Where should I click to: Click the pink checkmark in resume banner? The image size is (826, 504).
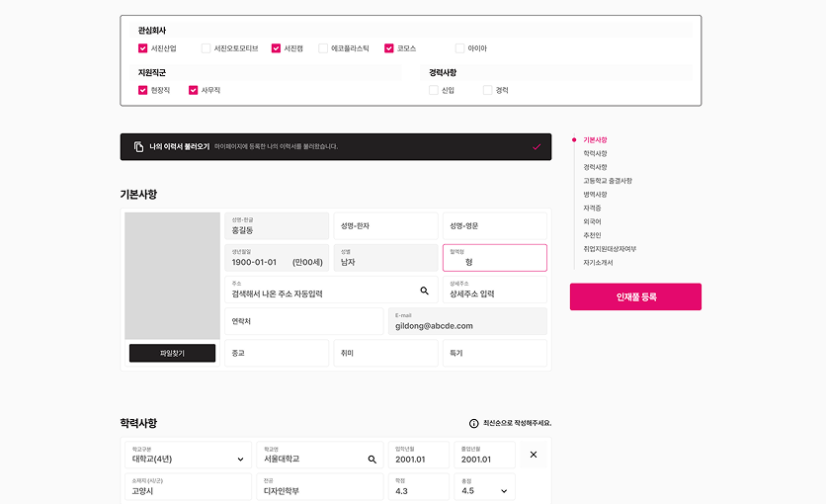click(x=537, y=146)
